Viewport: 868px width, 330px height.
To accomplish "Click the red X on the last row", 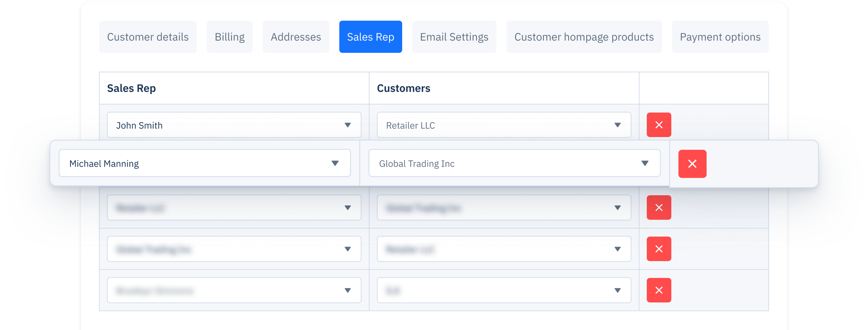I will [x=659, y=290].
